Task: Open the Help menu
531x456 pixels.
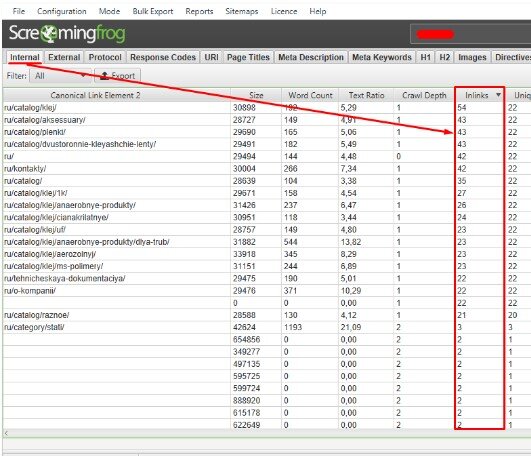Action: 318,11
